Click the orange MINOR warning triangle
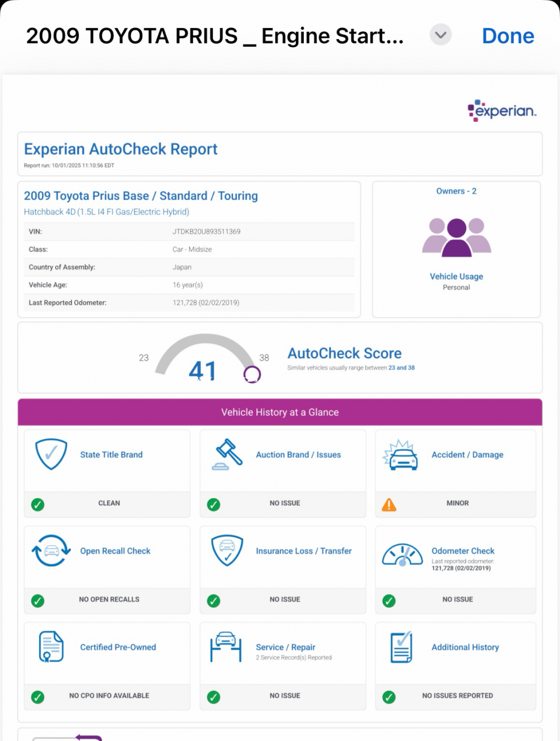 (389, 505)
